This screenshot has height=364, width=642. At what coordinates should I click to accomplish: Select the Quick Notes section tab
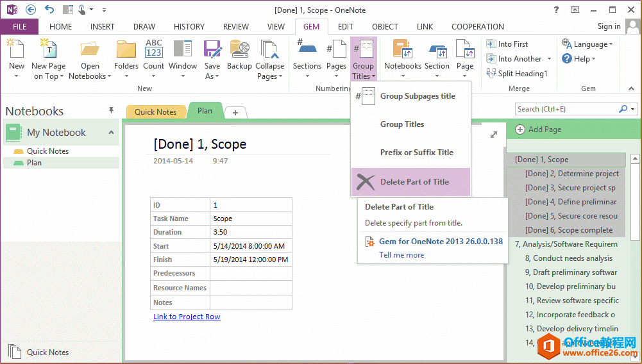point(155,112)
